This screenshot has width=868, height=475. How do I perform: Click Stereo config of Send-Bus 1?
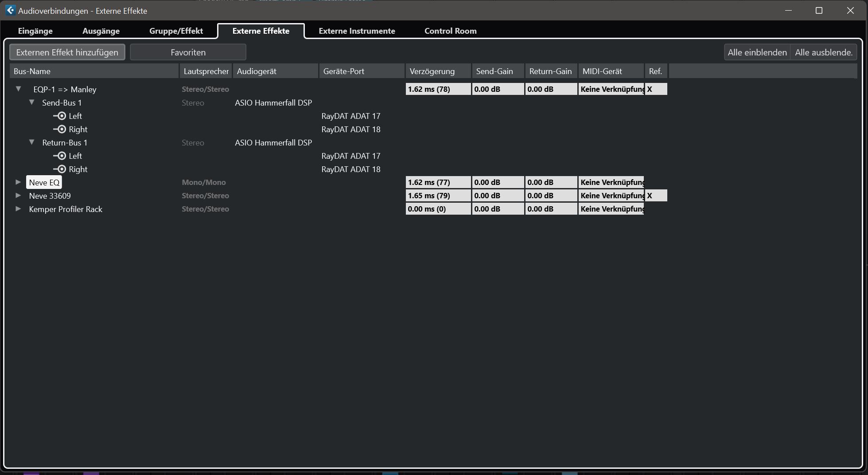tap(193, 102)
